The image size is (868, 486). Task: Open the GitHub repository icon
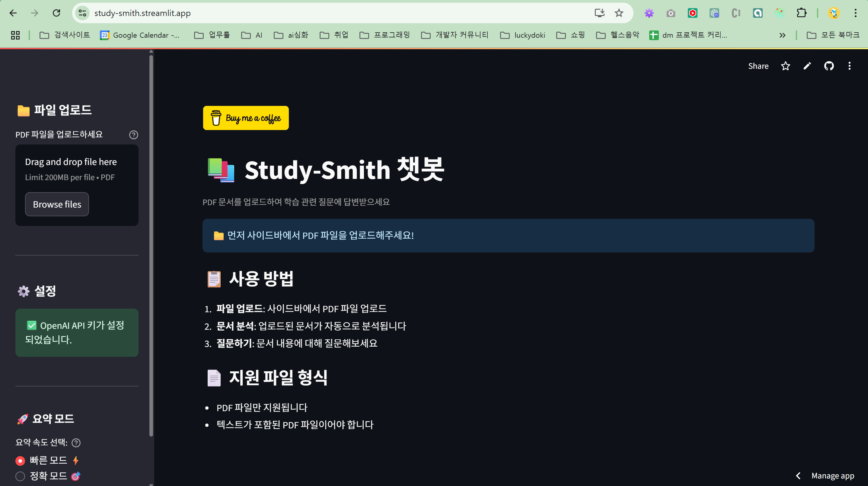[x=829, y=66]
